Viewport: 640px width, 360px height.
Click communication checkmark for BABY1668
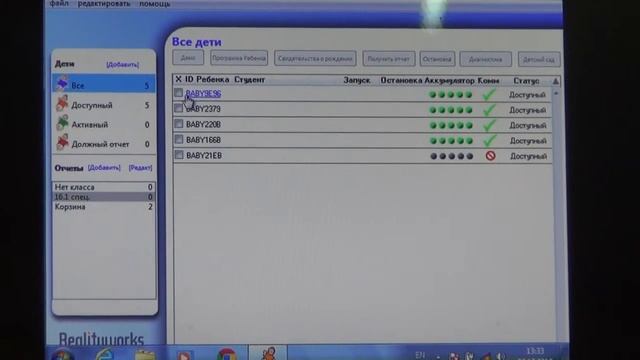click(x=489, y=141)
